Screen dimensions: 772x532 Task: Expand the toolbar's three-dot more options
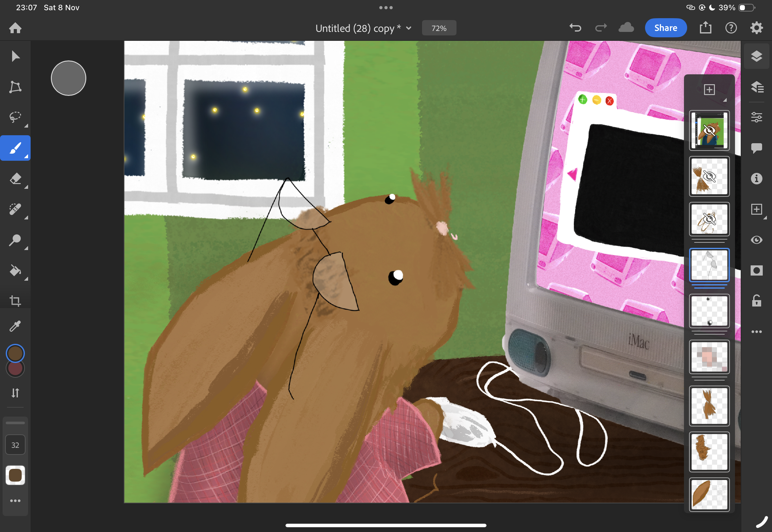(x=15, y=501)
